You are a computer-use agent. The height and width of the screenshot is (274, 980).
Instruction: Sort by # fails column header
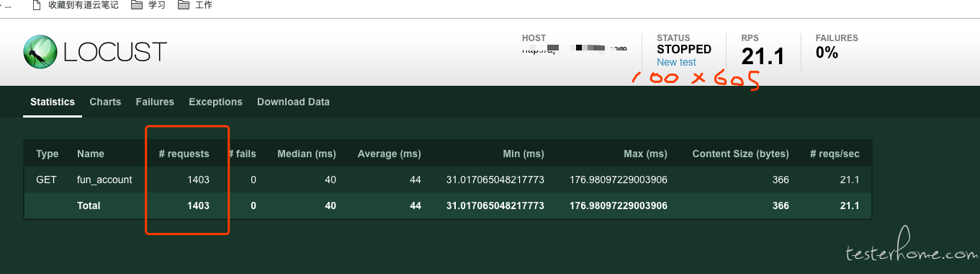click(x=242, y=154)
